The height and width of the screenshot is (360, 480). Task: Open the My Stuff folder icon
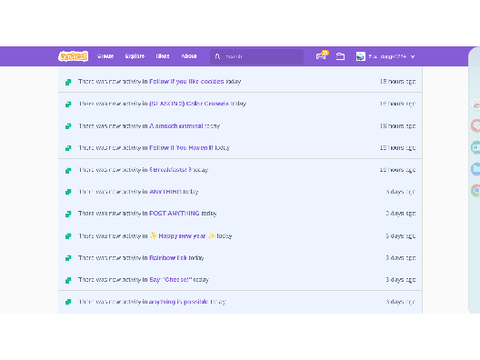[340, 56]
